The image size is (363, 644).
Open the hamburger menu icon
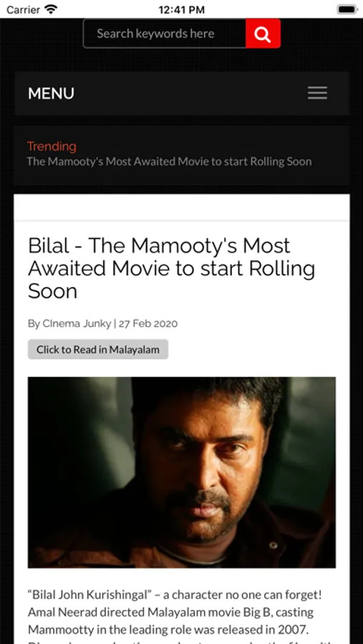[x=317, y=93]
